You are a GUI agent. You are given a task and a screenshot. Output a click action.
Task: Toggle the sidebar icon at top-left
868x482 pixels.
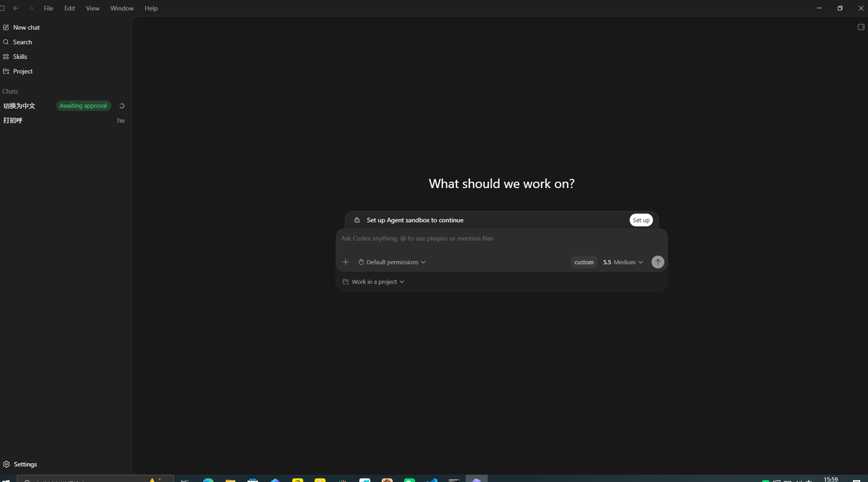point(2,8)
